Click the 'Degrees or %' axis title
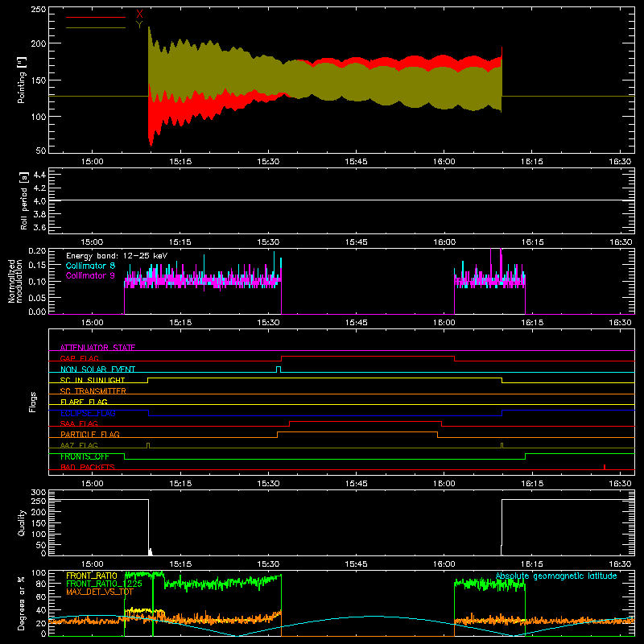The height and width of the screenshot is (644, 644). pyautogui.click(x=22, y=604)
